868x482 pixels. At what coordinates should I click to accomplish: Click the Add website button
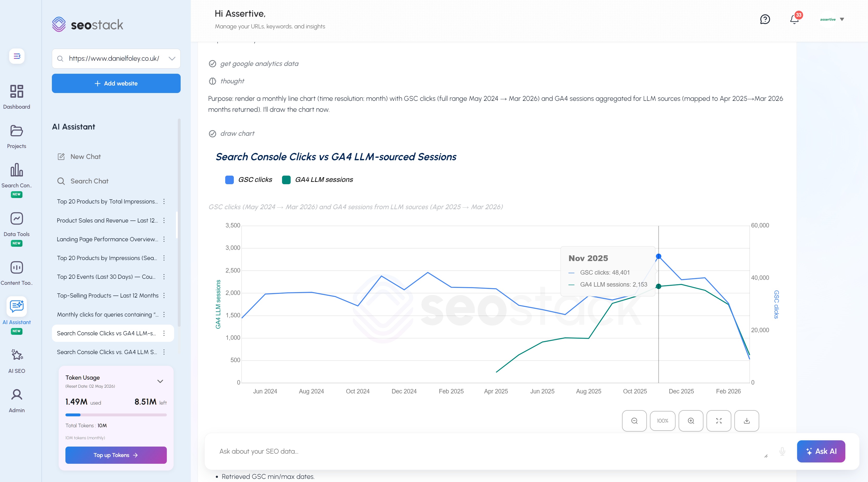click(x=116, y=83)
